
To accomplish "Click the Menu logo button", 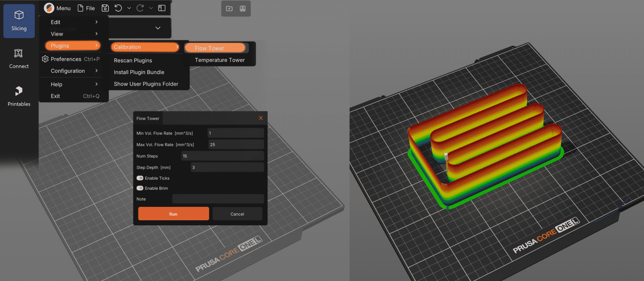I will coord(57,8).
